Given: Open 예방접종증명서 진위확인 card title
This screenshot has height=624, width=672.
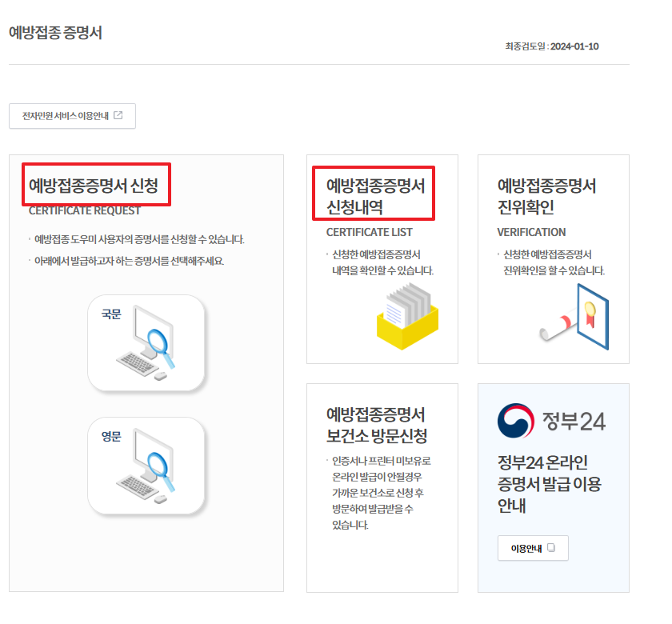Looking at the screenshot, I should point(546,196).
